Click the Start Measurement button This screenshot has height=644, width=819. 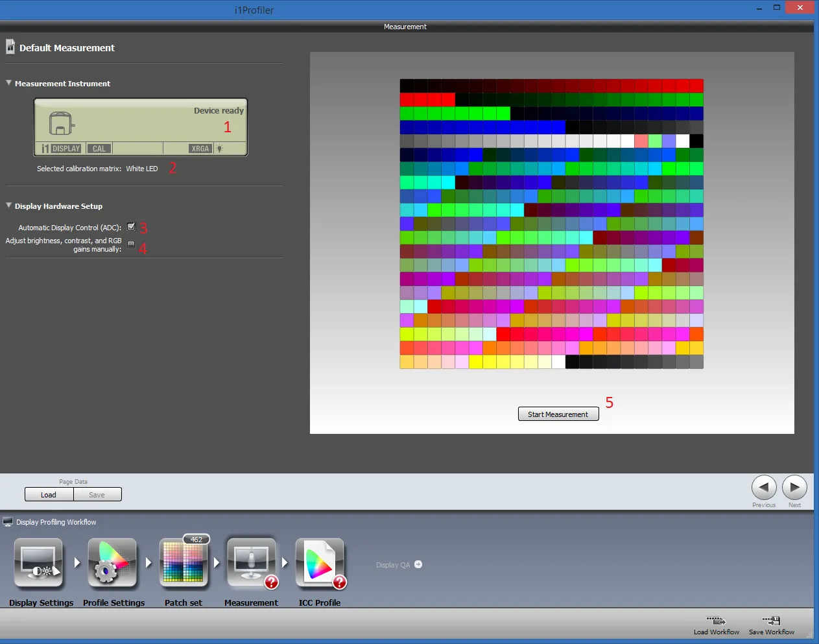click(x=558, y=414)
